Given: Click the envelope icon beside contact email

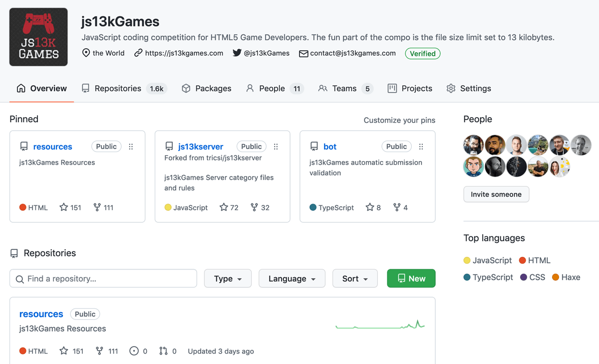Looking at the screenshot, I should pyautogui.click(x=303, y=53).
